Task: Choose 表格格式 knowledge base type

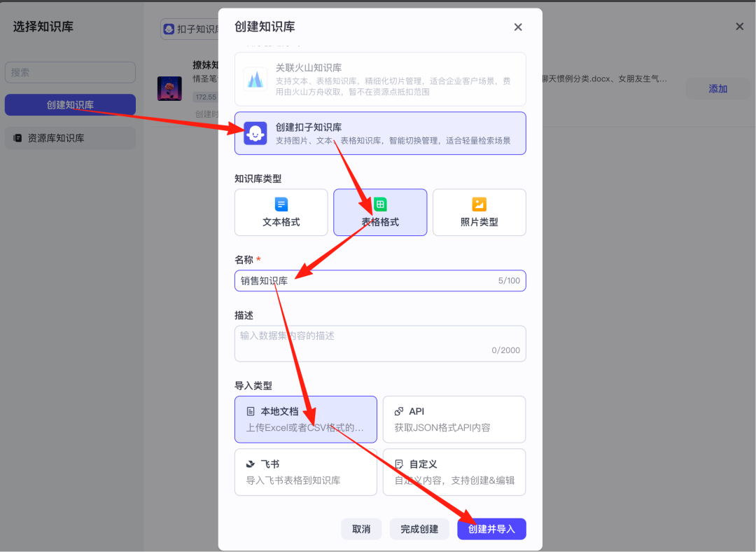Action: click(x=380, y=212)
